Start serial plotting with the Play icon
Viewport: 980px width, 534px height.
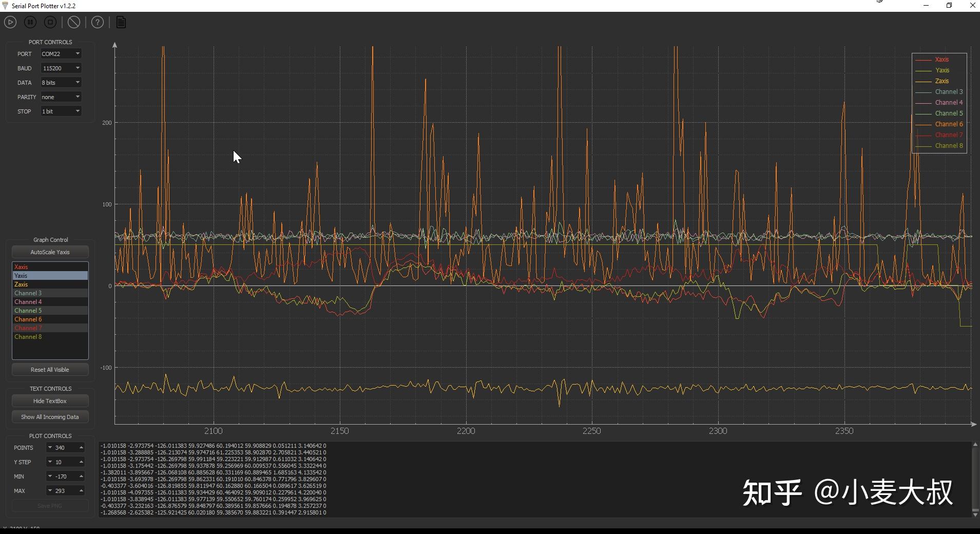[x=10, y=22]
